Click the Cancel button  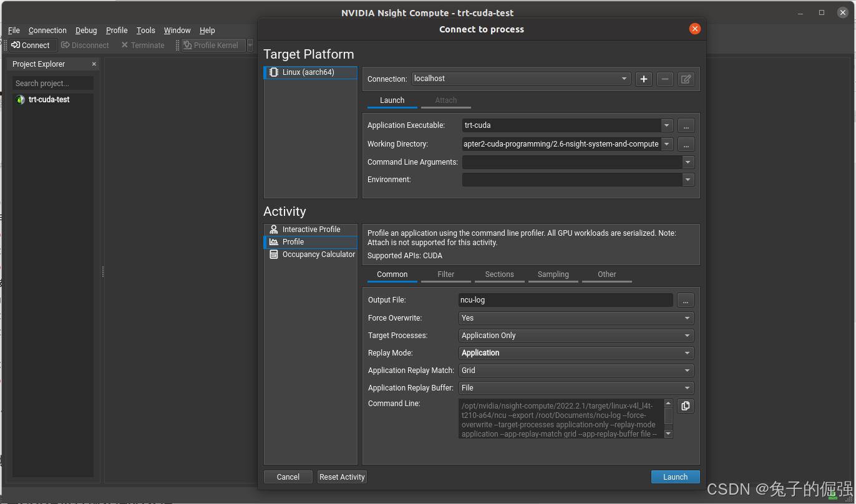[288, 477]
